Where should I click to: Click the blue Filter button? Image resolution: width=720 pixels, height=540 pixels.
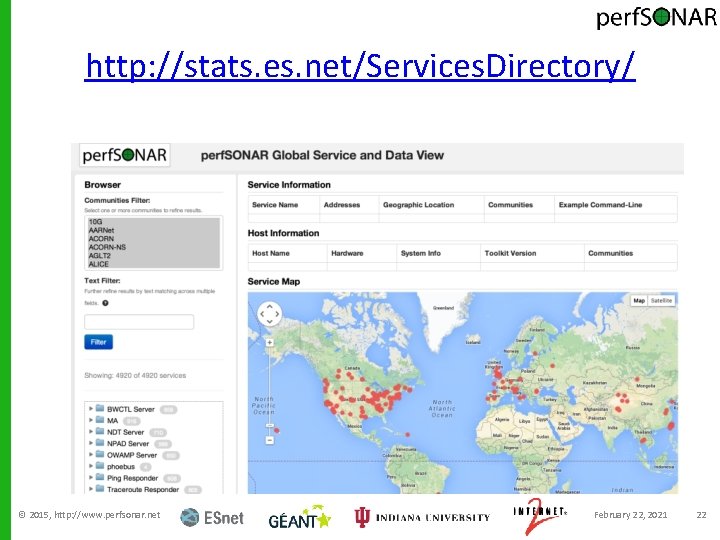pos(98,342)
